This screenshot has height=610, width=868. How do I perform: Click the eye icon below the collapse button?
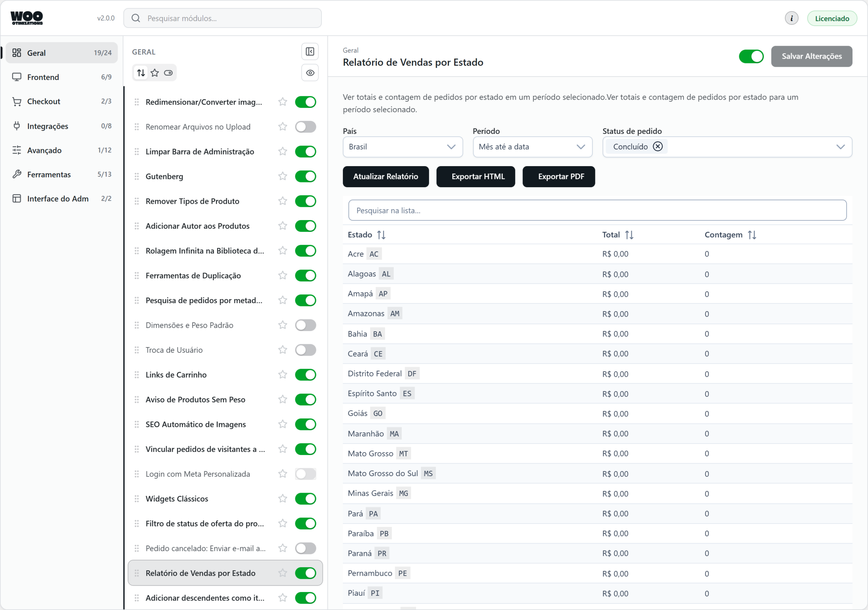[x=310, y=73]
